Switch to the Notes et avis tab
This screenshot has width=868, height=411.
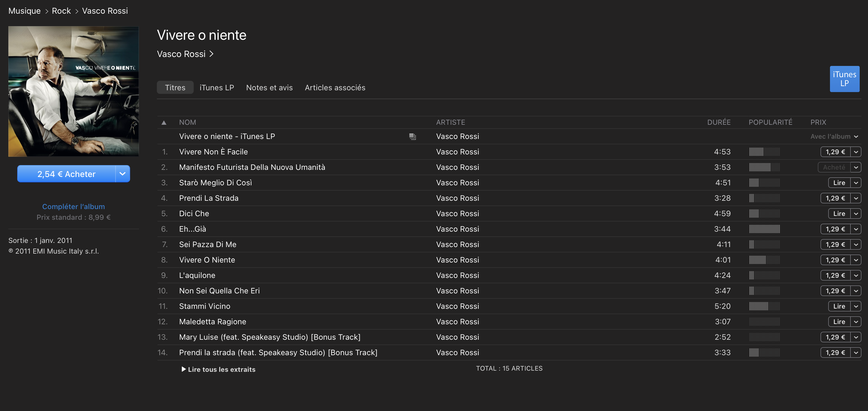pos(269,88)
